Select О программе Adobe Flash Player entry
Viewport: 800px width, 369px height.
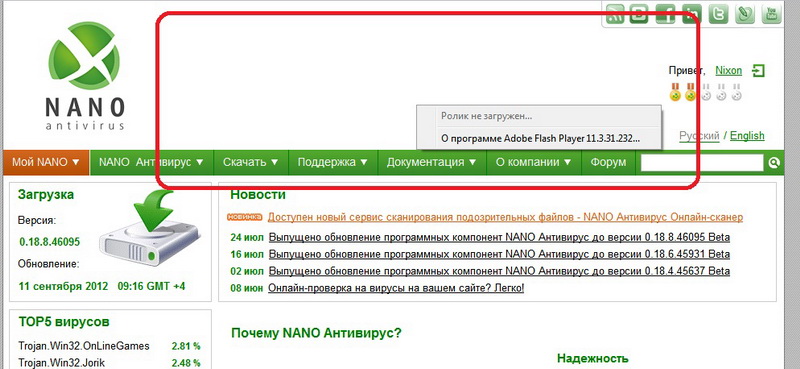coord(540,138)
